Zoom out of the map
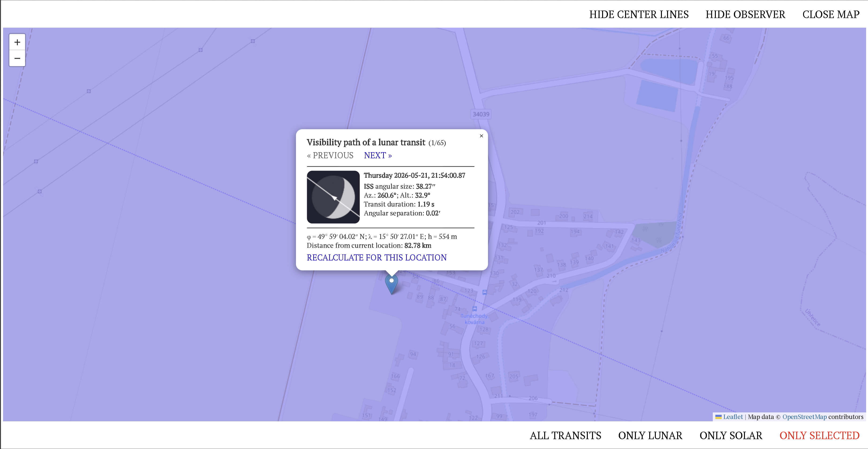Screen dimensions: 868x449 tap(17, 58)
